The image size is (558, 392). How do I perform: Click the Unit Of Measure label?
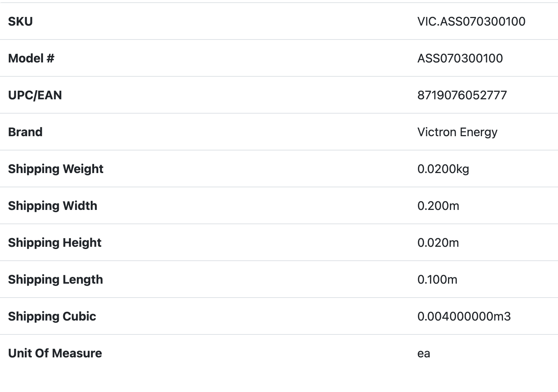(55, 353)
